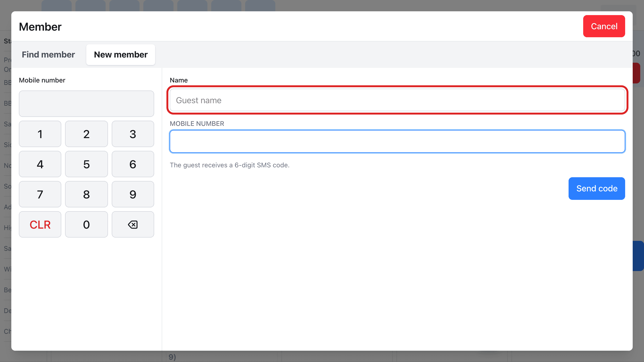Tap keypad digit 2
Viewport: 644px width, 362px height.
click(86, 134)
